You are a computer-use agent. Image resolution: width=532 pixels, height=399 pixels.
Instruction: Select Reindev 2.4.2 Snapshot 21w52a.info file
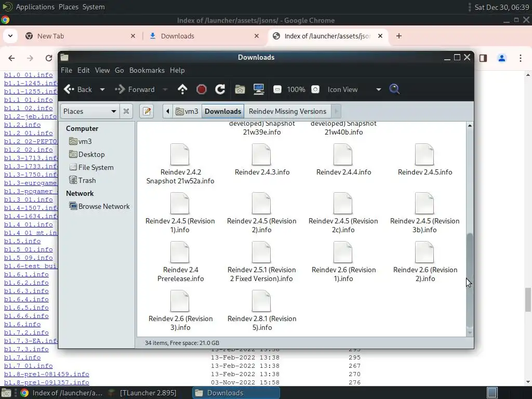pos(180,164)
